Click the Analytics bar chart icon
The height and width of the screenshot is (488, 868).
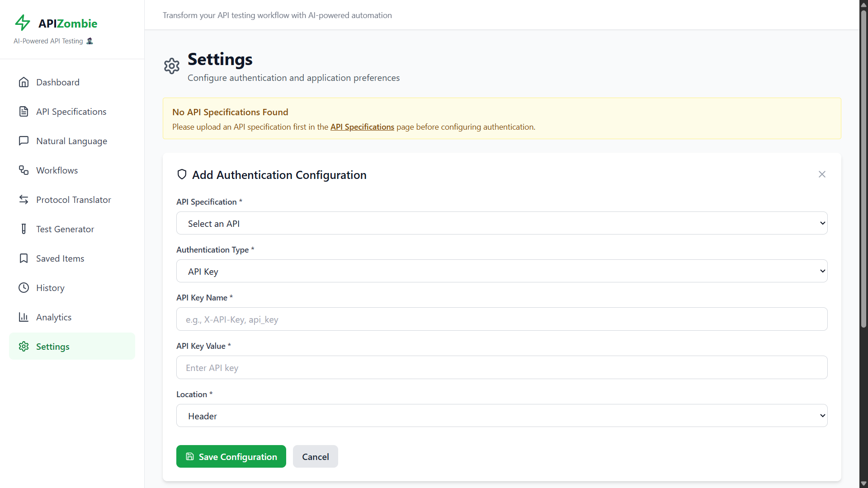click(x=24, y=317)
